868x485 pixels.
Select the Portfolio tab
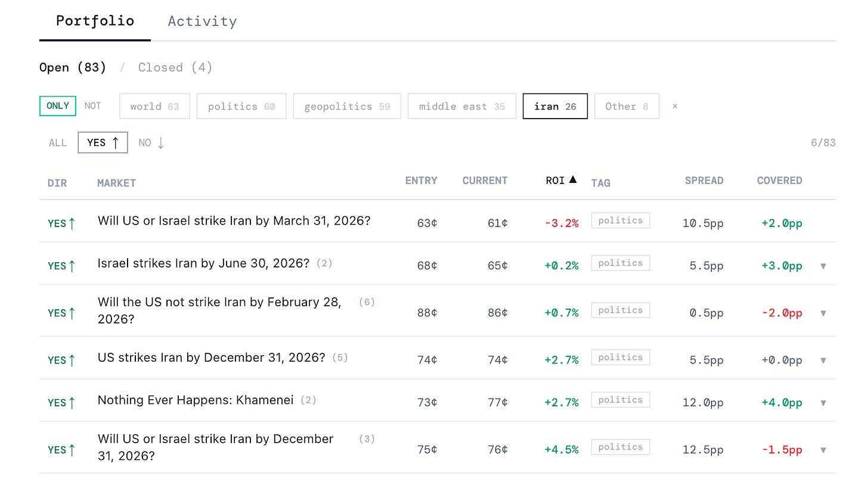tap(95, 21)
